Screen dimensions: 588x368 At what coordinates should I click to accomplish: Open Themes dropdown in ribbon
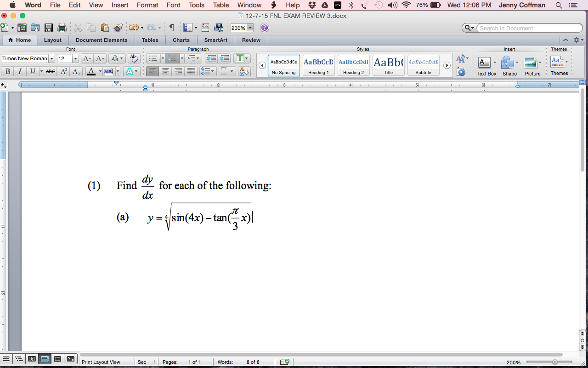[559, 66]
